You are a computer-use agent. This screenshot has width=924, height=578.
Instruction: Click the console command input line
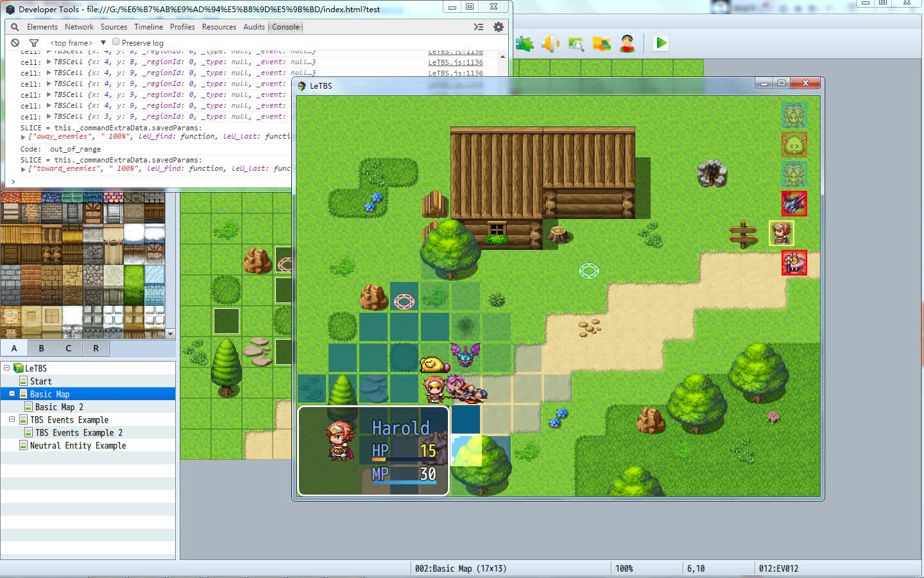(x=64, y=182)
